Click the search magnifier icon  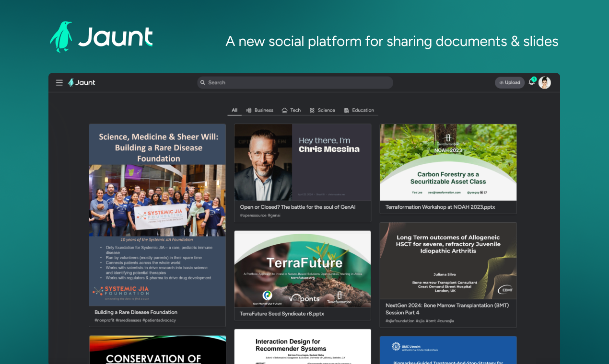pyautogui.click(x=203, y=82)
